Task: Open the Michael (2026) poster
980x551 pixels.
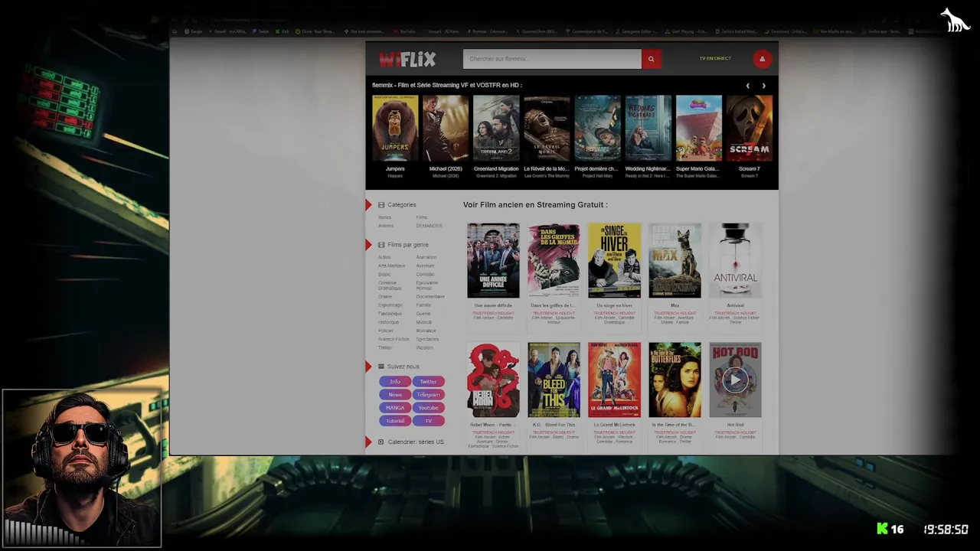Action: click(446, 128)
